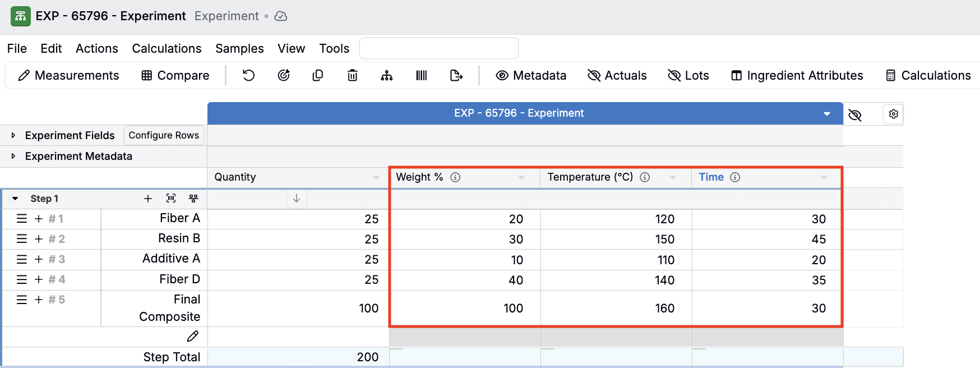This screenshot has width=980, height=368.
Task: Click the Measurements button
Action: (x=68, y=75)
